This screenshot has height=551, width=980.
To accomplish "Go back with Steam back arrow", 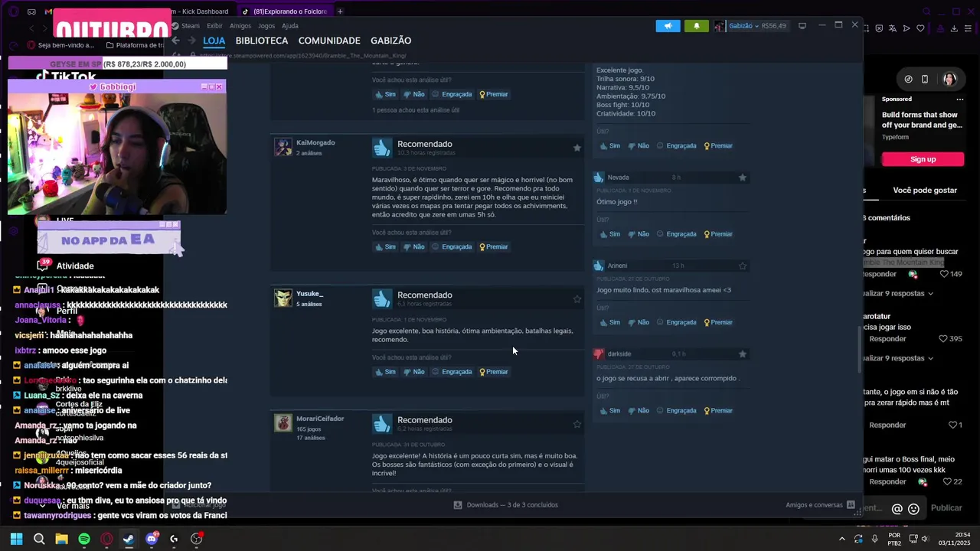I will coord(175,41).
